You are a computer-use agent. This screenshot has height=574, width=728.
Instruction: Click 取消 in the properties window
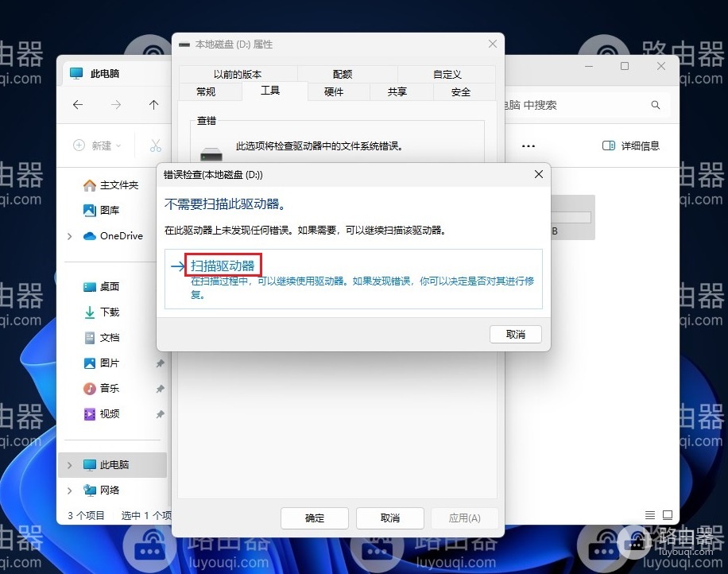[390, 518]
